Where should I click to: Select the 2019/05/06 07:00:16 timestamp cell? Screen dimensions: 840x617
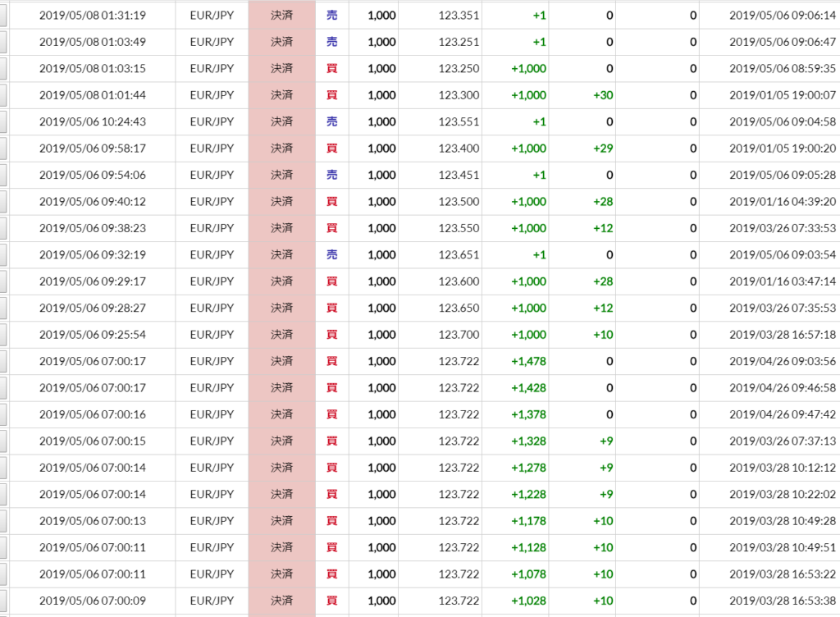pos(92,414)
